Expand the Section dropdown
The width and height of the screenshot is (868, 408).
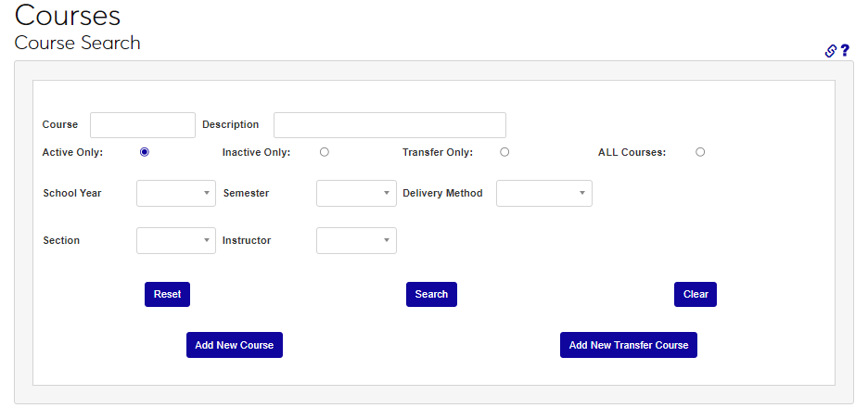tap(176, 240)
